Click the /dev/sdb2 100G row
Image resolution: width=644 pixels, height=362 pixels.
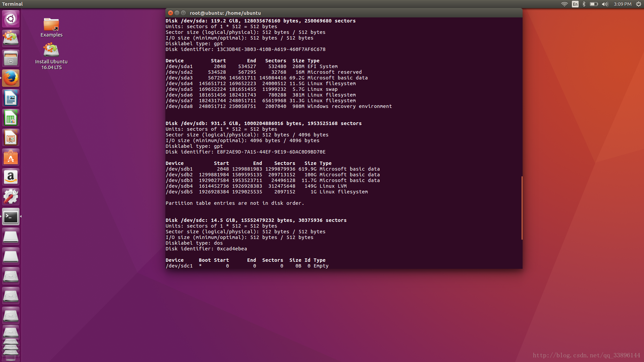pos(273,175)
